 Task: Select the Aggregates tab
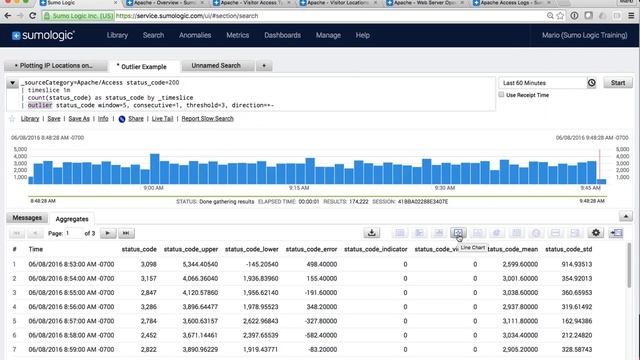(x=72, y=219)
